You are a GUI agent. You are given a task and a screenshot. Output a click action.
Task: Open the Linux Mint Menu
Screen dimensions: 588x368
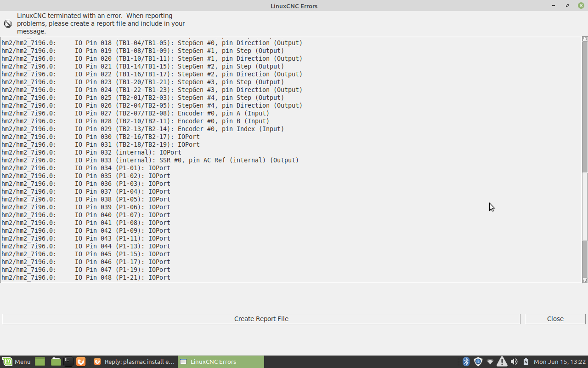[17, 362]
